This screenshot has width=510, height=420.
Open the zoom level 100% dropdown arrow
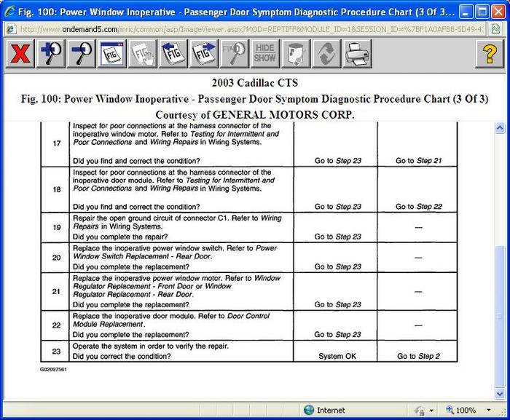(489, 411)
